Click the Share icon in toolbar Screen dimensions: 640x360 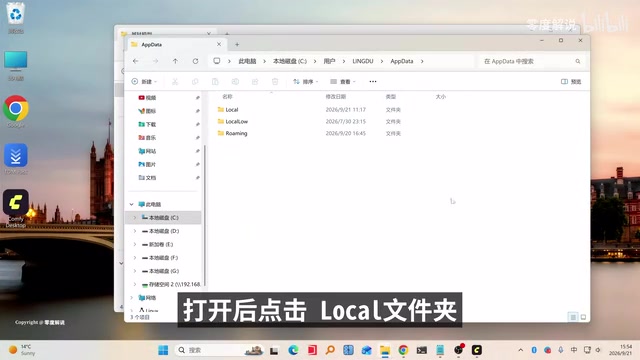[x=255, y=82]
